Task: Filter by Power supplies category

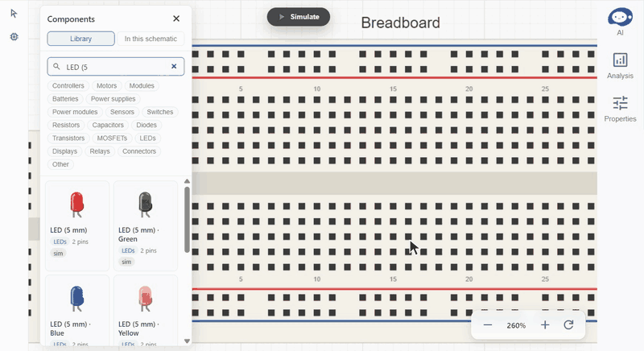Action: (113, 99)
